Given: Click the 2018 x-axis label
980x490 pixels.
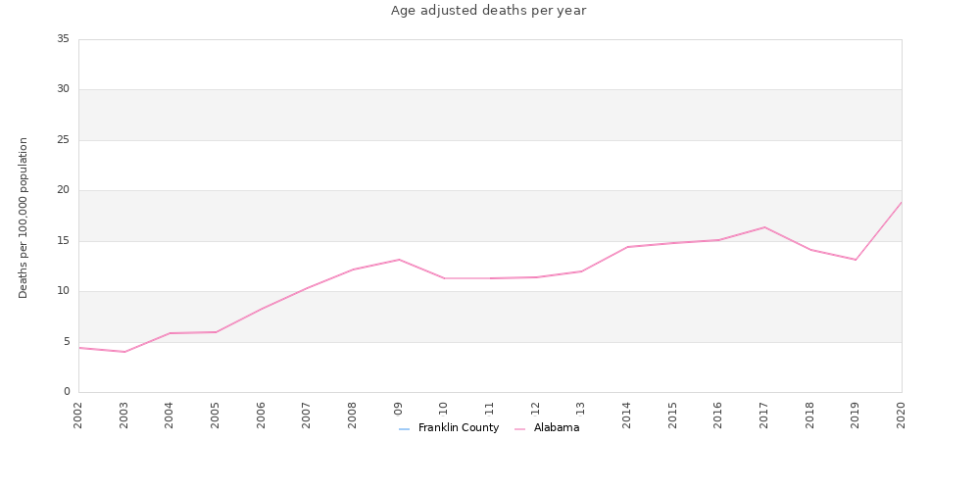Looking at the screenshot, I should [x=810, y=415].
